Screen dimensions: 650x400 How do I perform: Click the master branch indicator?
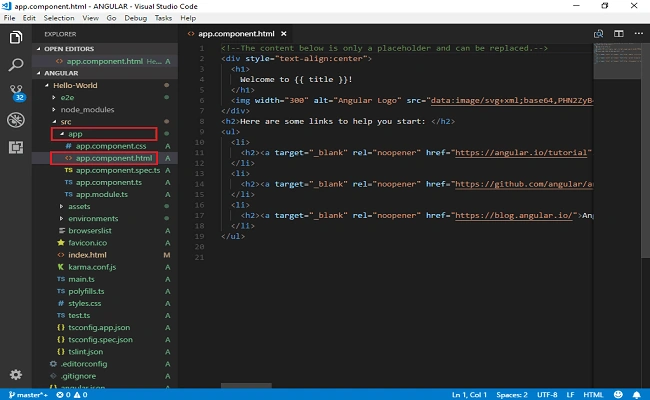point(28,395)
